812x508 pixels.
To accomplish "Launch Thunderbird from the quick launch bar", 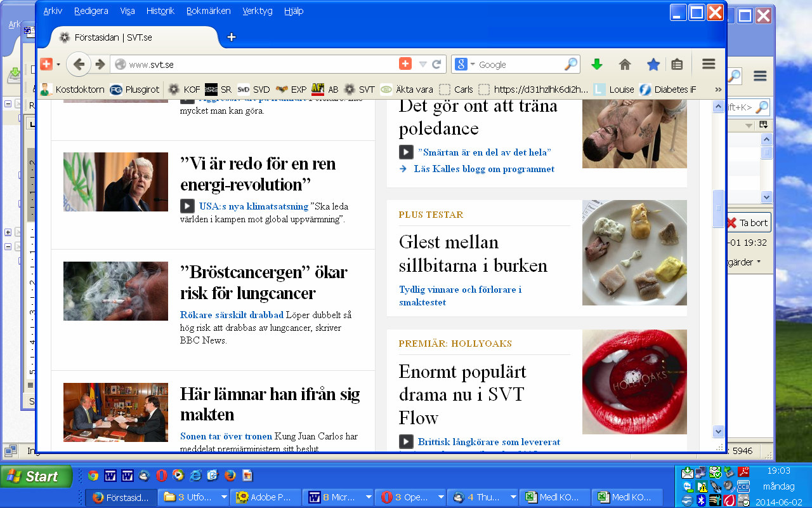I will 145,476.
